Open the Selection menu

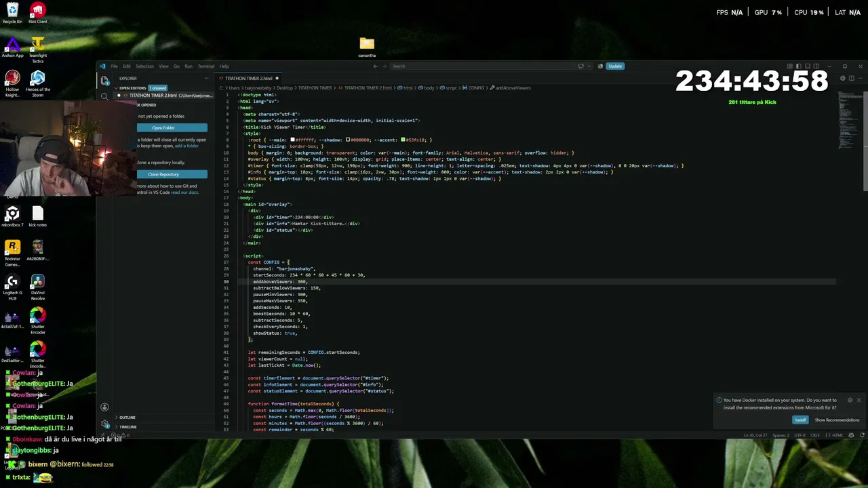click(x=144, y=66)
